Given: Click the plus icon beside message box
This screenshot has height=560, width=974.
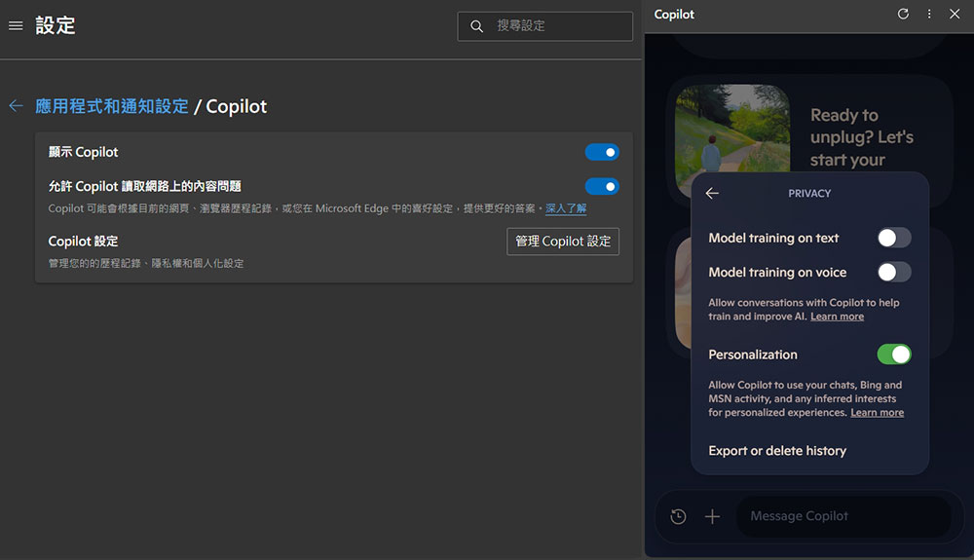Looking at the screenshot, I should [x=713, y=516].
